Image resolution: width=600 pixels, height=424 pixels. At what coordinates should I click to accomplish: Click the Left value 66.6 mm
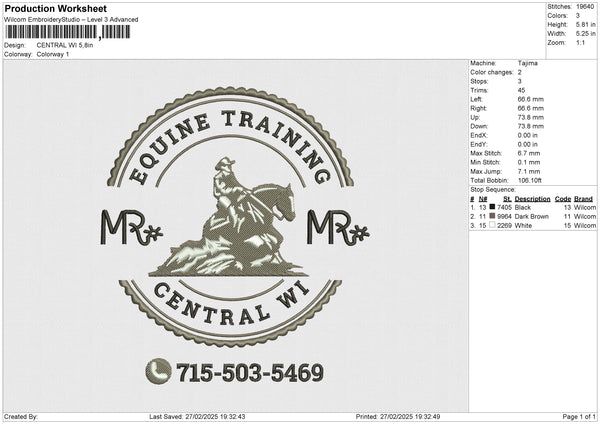[530, 99]
